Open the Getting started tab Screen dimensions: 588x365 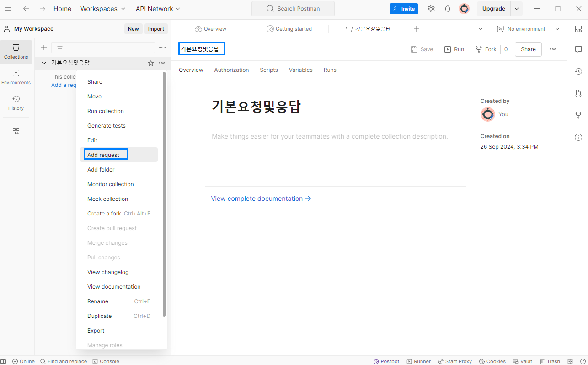point(289,29)
